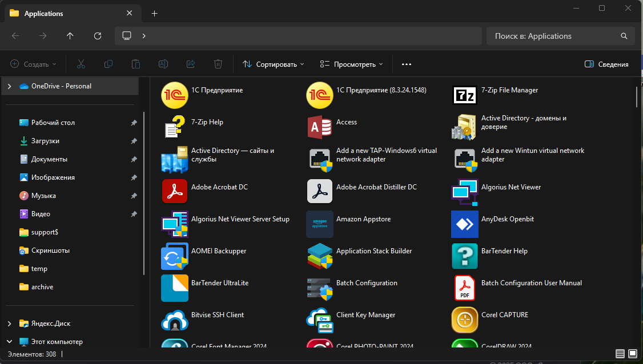
Task: Add a new tab with plus button
Action: coord(154,14)
